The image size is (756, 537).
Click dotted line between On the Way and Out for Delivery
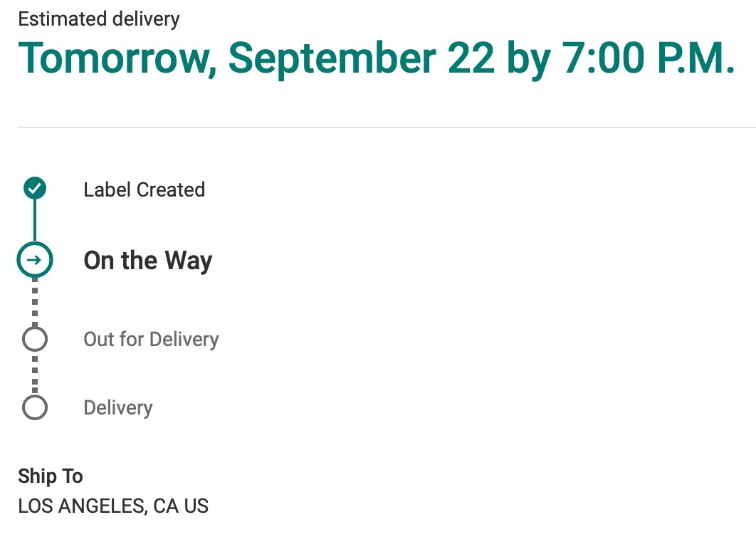(35, 302)
